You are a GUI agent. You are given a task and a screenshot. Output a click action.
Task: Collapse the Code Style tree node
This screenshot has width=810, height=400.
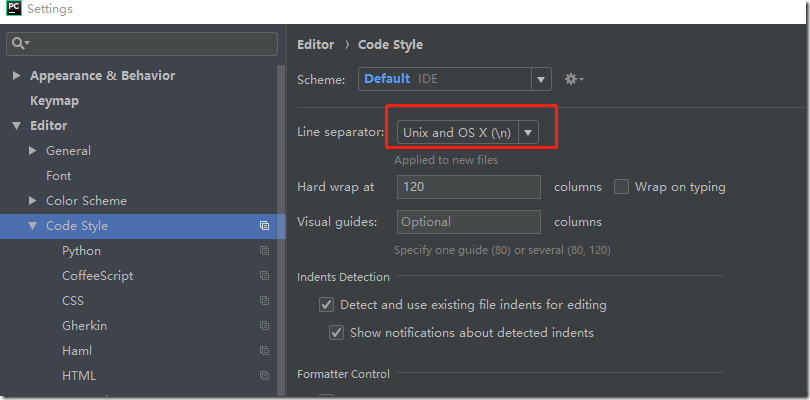(x=33, y=226)
